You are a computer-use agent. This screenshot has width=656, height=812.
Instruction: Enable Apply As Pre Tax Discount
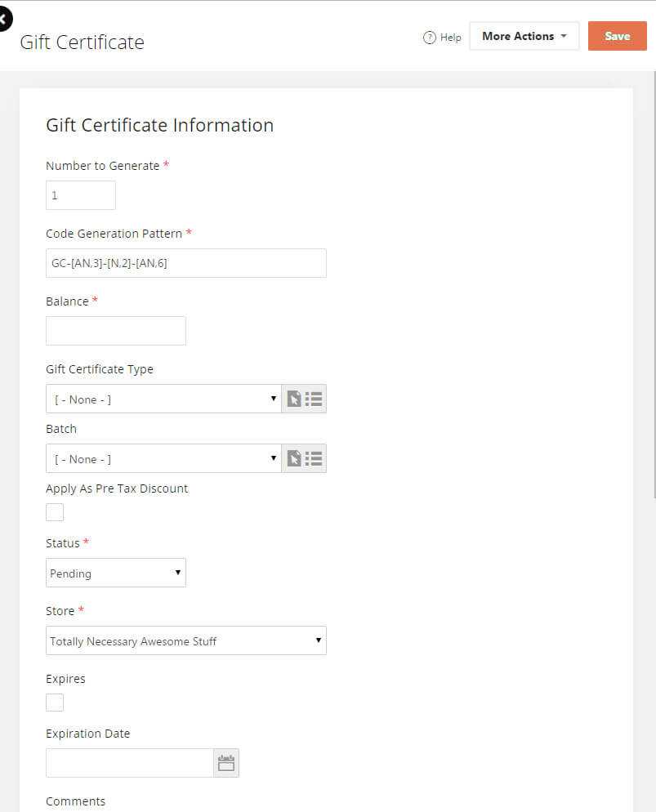pyautogui.click(x=55, y=512)
